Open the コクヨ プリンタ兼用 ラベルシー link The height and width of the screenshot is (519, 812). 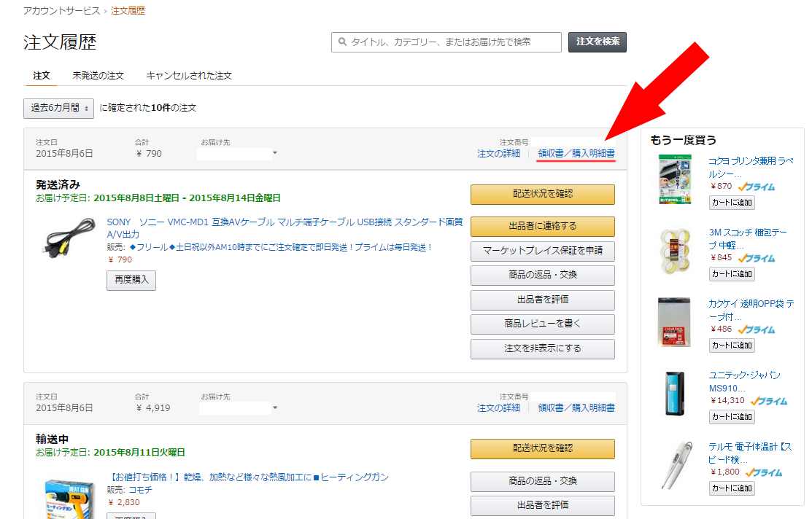point(751,167)
